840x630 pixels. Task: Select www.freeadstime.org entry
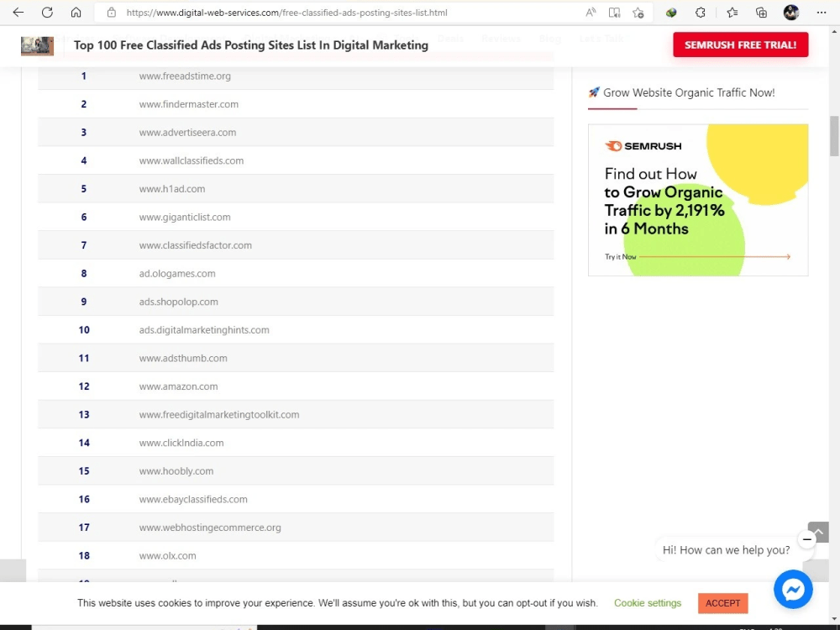pos(185,76)
